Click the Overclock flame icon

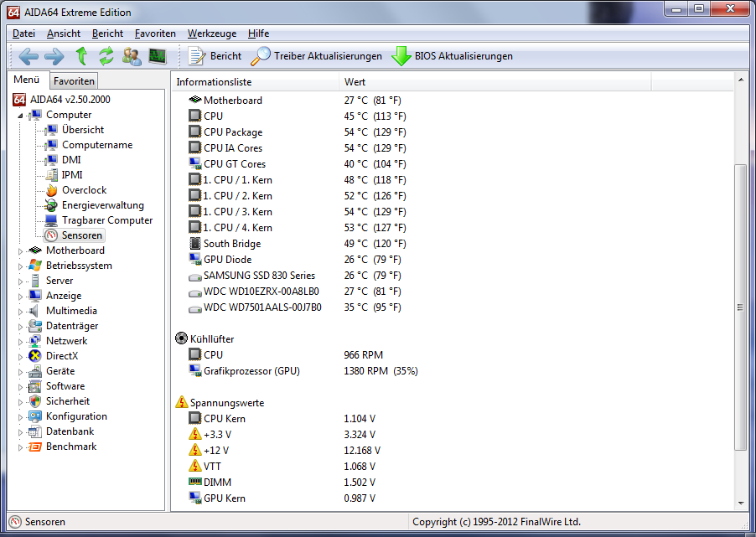[x=51, y=190]
